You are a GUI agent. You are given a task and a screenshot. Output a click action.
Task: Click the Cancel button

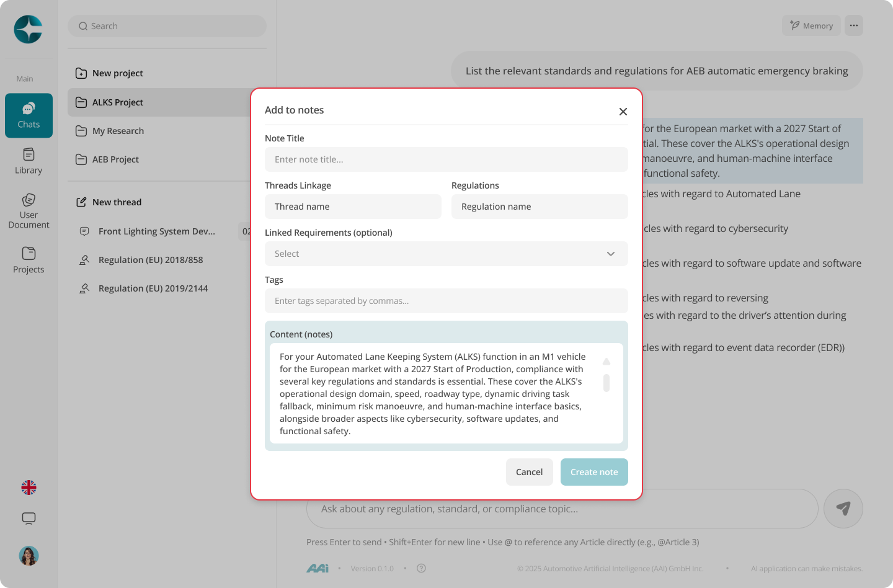530,472
